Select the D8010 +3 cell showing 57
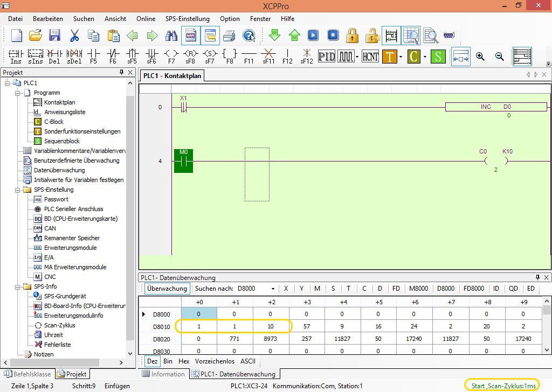This screenshot has height=392, width=552. [x=307, y=326]
